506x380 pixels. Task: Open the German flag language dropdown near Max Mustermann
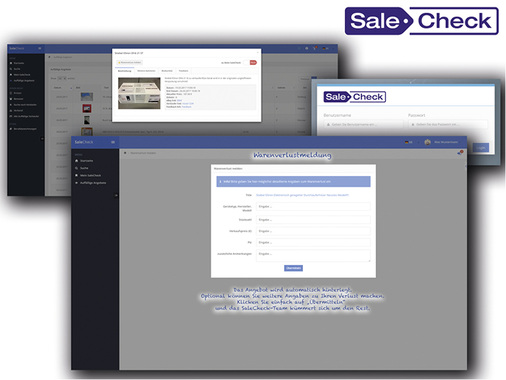point(408,142)
